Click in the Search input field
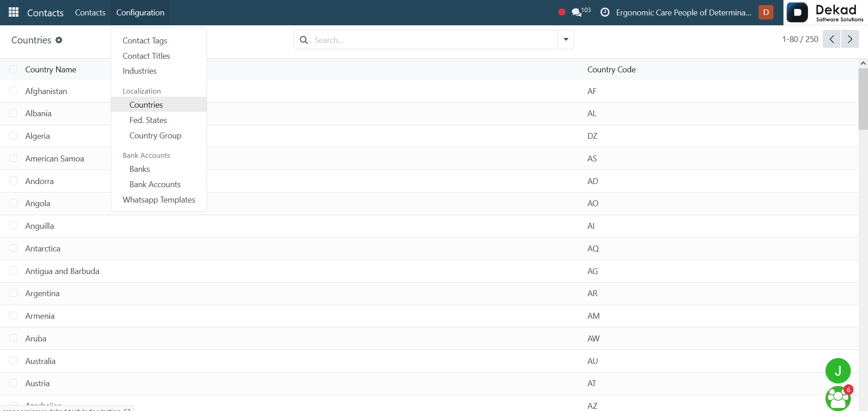The image size is (868, 411). click(x=434, y=40)
